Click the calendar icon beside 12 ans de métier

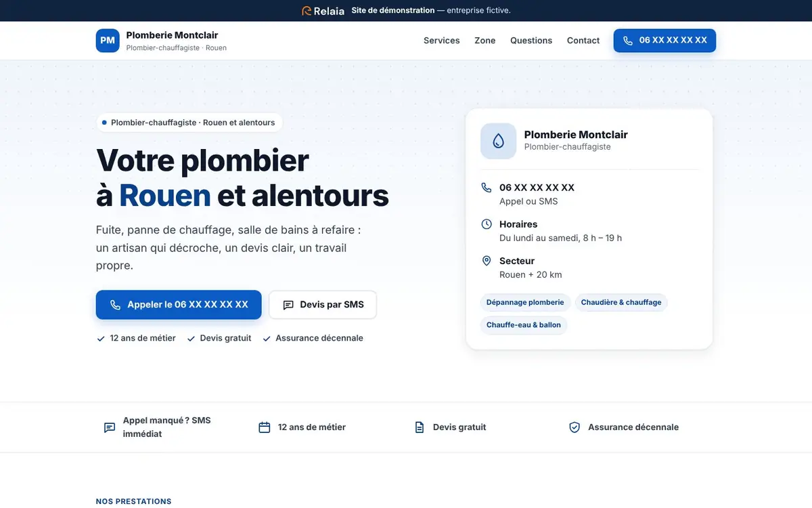pos(265,427)
